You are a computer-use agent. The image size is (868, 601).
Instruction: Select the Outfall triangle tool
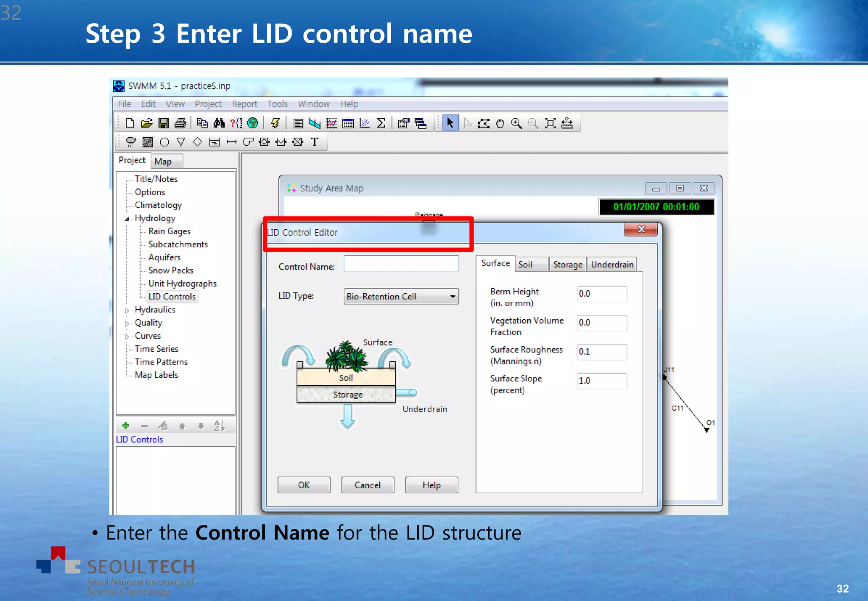[x=181, y=142]
